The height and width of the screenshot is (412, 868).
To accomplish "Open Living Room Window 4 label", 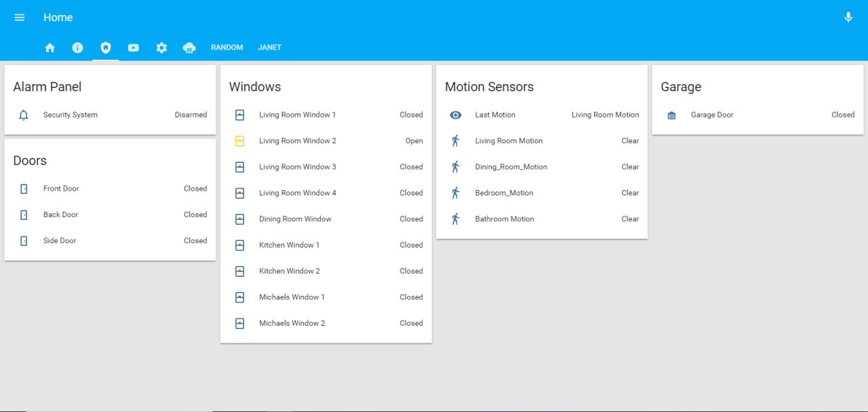I will [297, 193].
